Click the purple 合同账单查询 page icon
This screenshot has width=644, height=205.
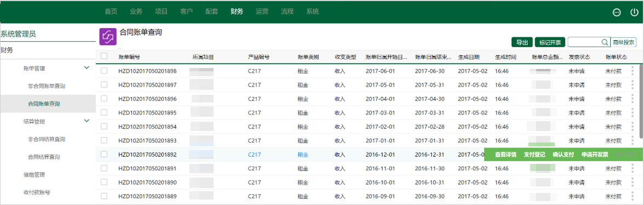pyautogui.click(x=108, y=36)
